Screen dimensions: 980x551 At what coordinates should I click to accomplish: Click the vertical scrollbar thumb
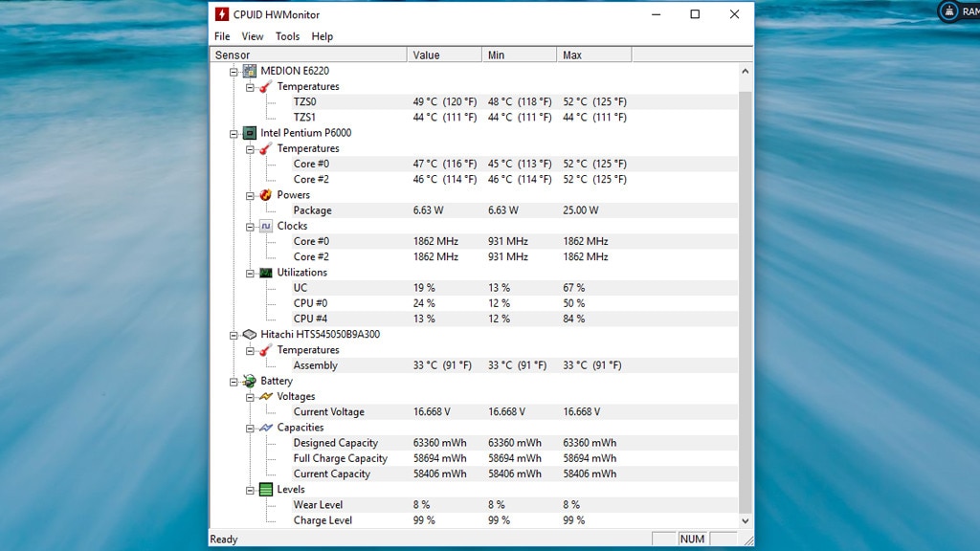(x=745, y=301)
